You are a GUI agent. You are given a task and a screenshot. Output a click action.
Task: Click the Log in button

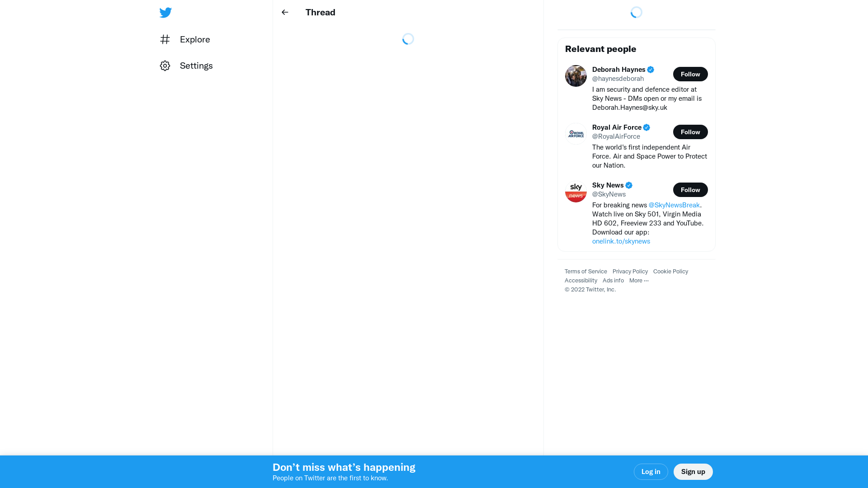click(651, 472)
